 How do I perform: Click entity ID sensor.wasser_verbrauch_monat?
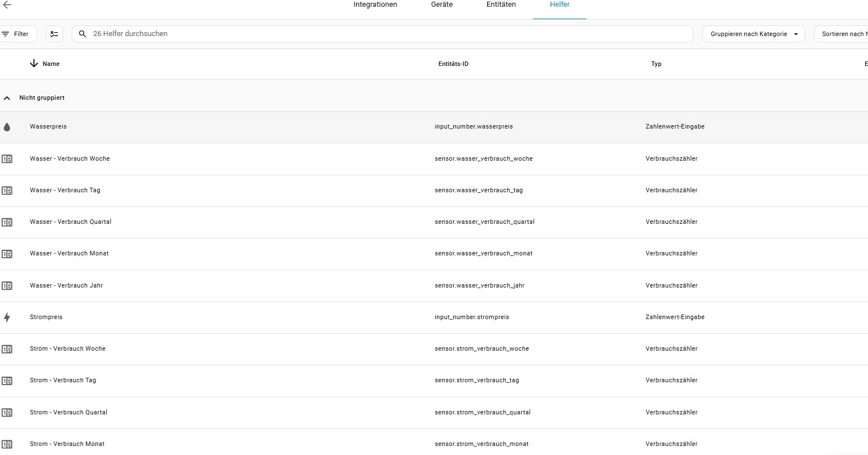point(484,254)
